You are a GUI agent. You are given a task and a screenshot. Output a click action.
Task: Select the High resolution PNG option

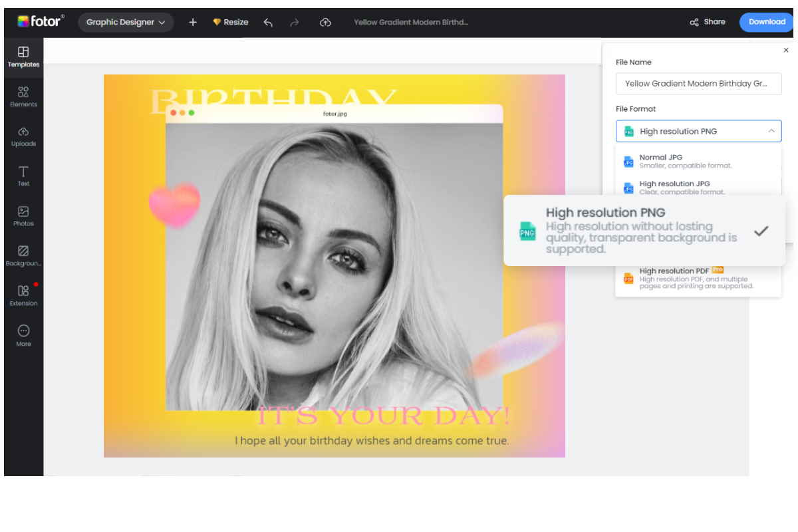tap(644, 230)
